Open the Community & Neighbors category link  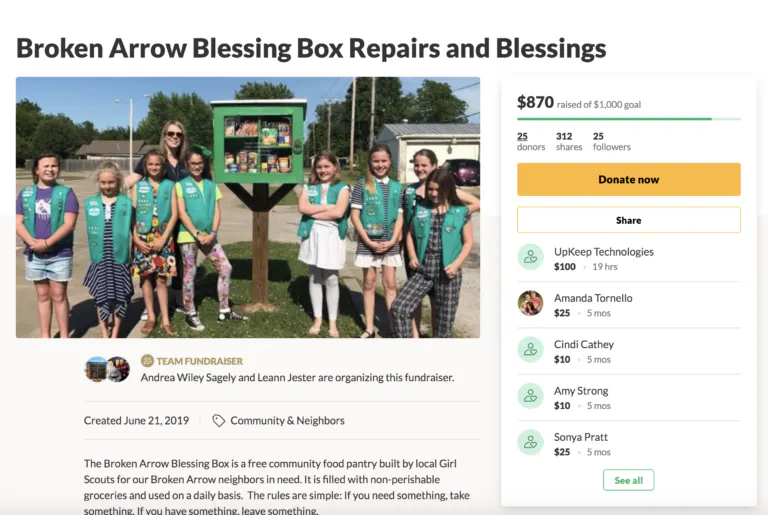288,420
